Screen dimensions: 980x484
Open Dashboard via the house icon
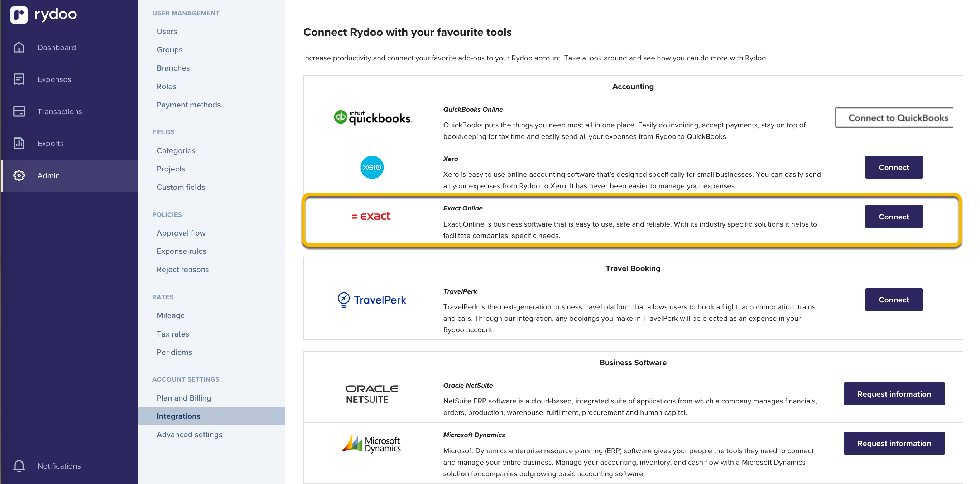coord(19,47)
